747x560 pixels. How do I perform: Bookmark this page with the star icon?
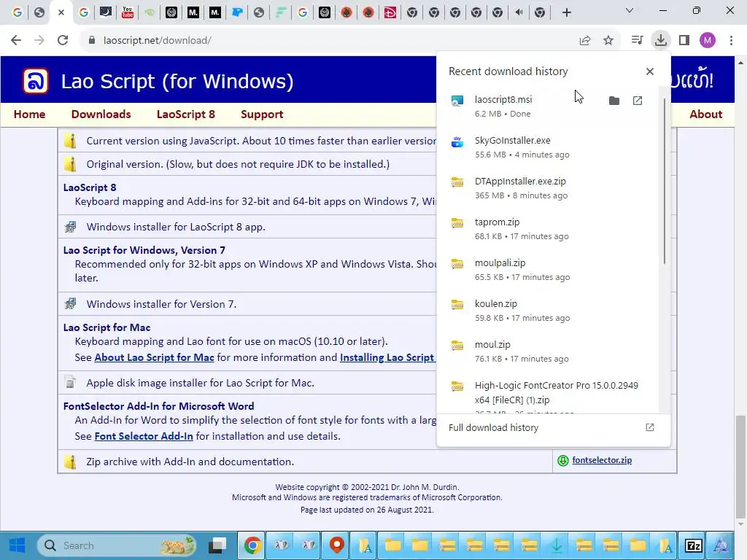coord(608,40)
